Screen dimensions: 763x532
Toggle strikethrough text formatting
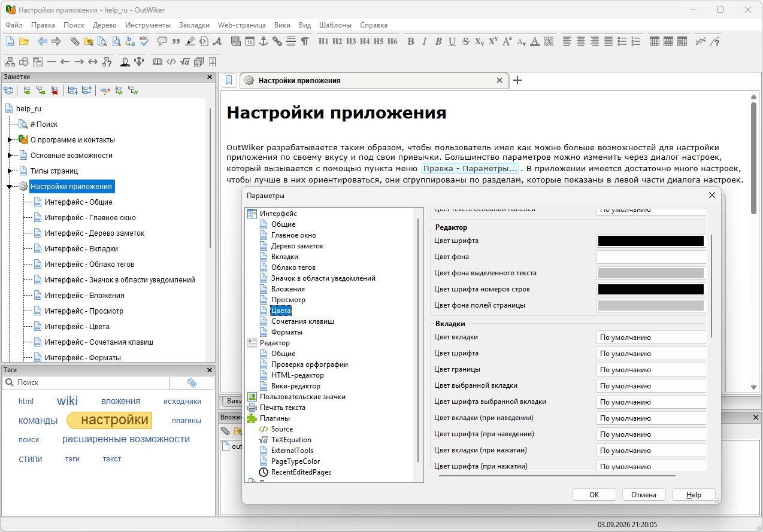coord(466,41)
